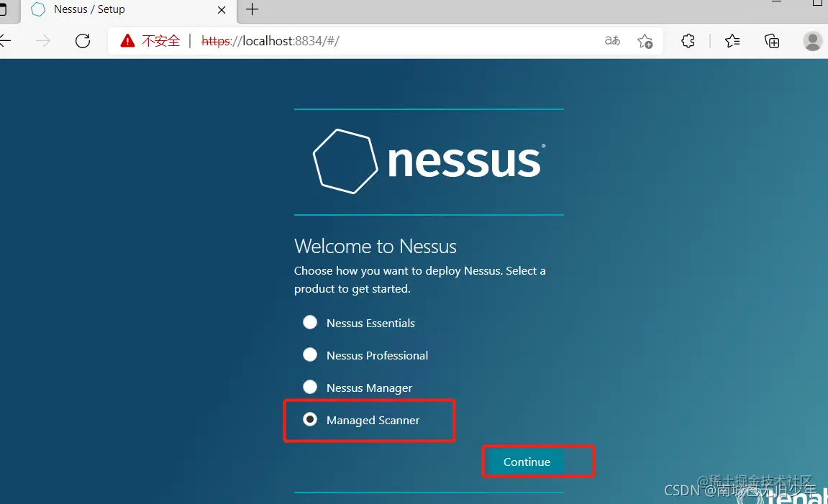Screen dimensions: 828x504
Task: Select the Managed Scanner radio button
Action: pos(310,420)
